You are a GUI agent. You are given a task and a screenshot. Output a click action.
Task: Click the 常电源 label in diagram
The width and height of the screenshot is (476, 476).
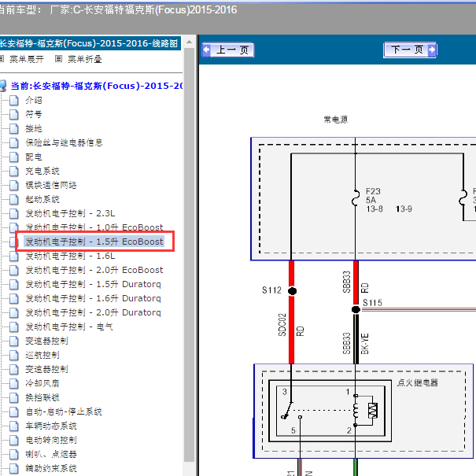[x=335, y=120]
